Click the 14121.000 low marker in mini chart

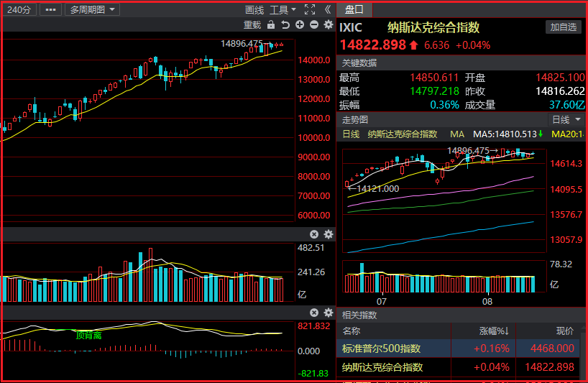pyautogui.click(x=377, y=189)
